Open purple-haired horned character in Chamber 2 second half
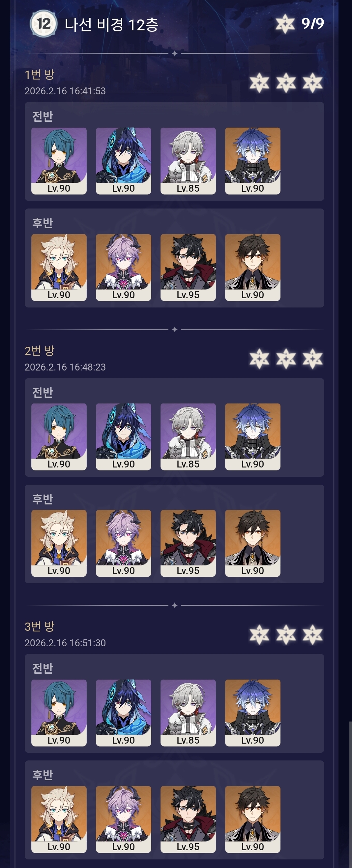The width and height of the screenshot is (352, 868). [124, 543]
